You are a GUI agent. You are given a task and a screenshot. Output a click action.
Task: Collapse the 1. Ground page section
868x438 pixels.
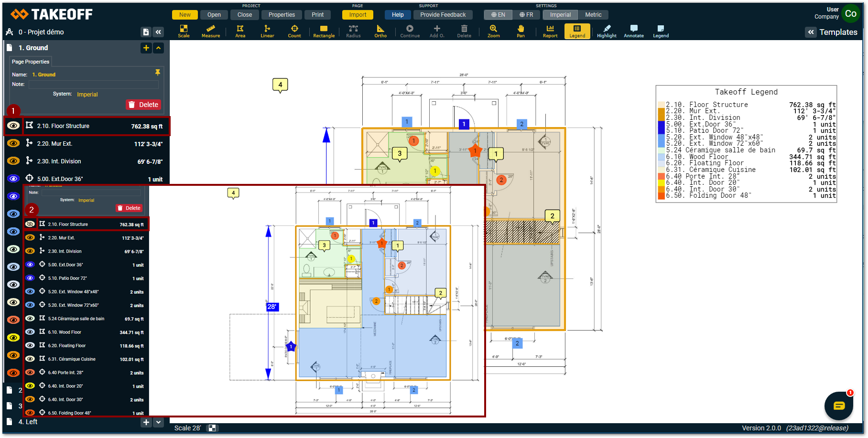(159, 48)
